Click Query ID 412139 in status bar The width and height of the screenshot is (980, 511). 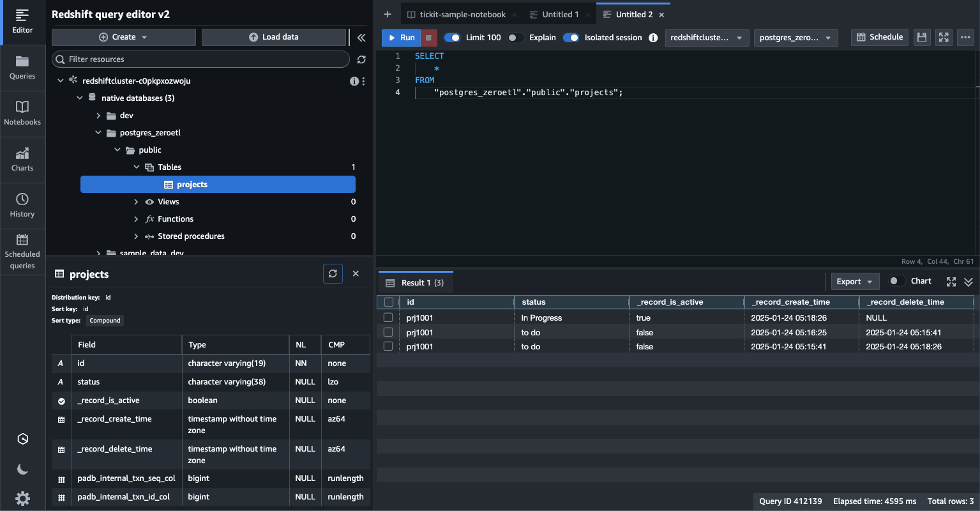click(x=790, y=501)
